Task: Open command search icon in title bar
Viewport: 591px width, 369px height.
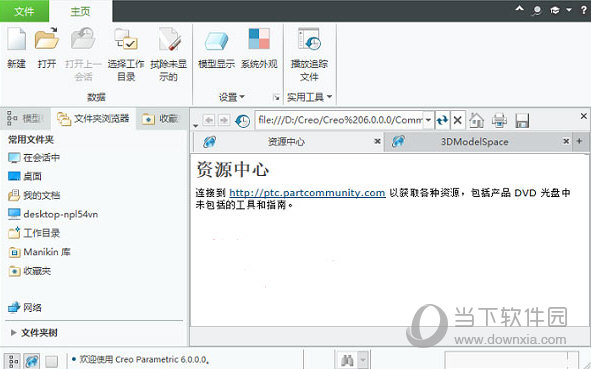Action: (537, 11)
